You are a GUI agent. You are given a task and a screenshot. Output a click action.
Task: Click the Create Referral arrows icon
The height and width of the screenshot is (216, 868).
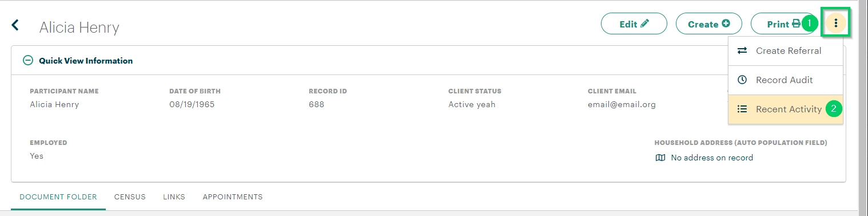pyautogui.click(x=742, y=50)
